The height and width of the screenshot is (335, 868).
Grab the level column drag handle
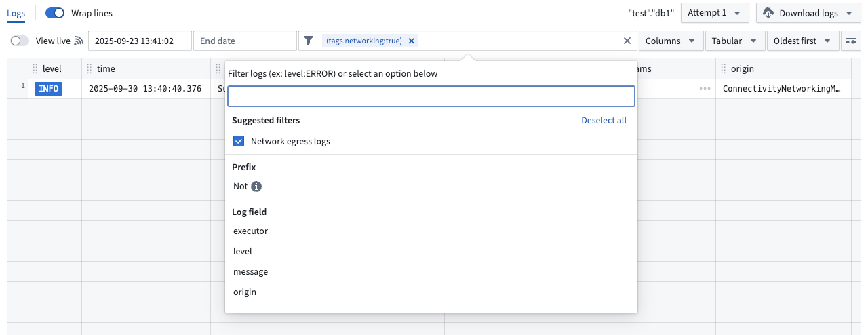[35, 68]
